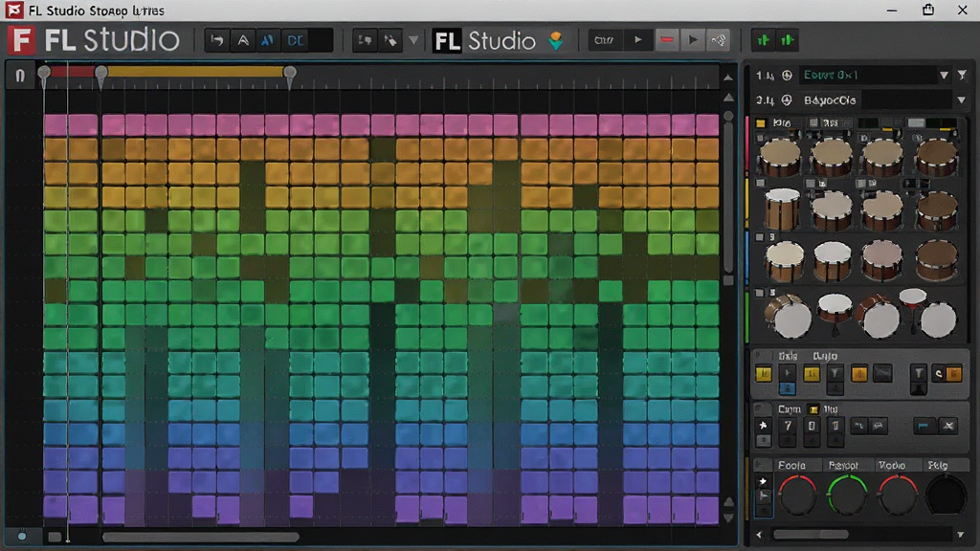Click the orange button in the middle of the button panel
The image size is (980, 551).
click(858, 374)
